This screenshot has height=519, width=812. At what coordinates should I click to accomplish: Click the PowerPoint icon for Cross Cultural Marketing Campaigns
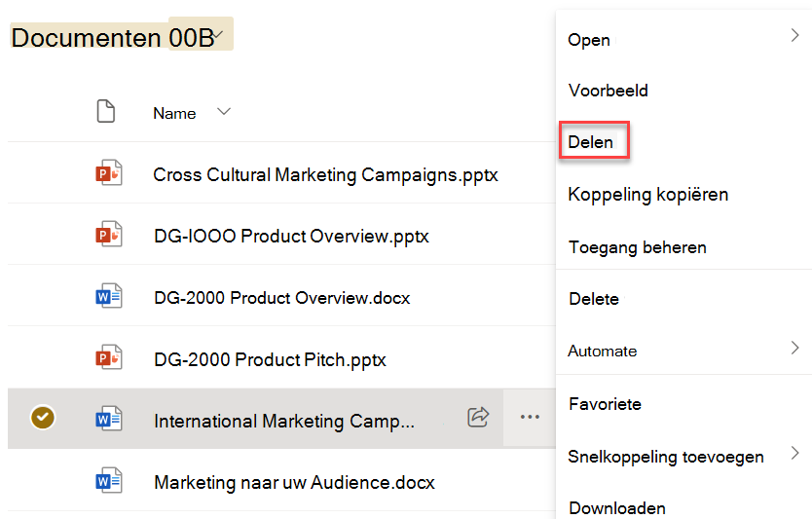point(109,173)
